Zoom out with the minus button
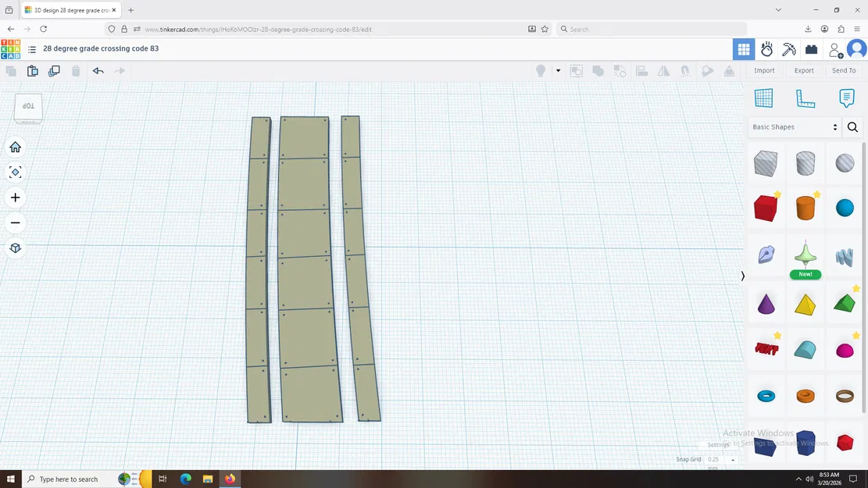868x488 pixels. point(15,223)
